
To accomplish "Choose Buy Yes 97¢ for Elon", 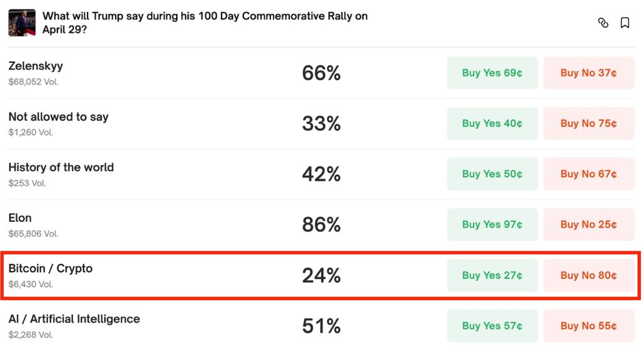I will 492,225.
